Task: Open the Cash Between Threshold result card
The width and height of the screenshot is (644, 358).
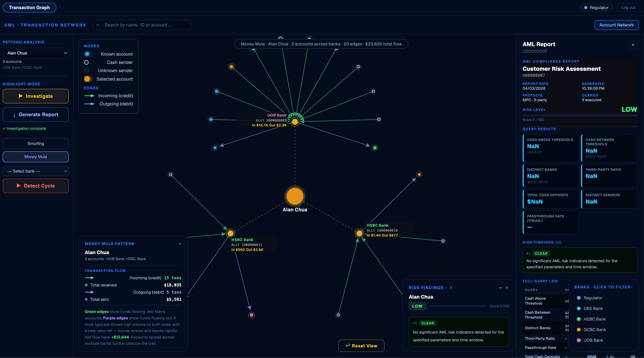Action: coord(609,148)
